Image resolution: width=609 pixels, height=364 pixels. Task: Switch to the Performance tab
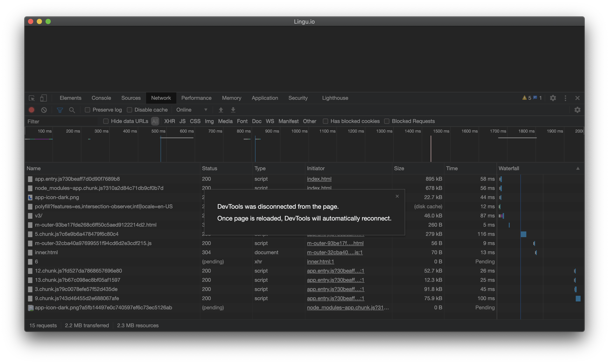(196, 98)
